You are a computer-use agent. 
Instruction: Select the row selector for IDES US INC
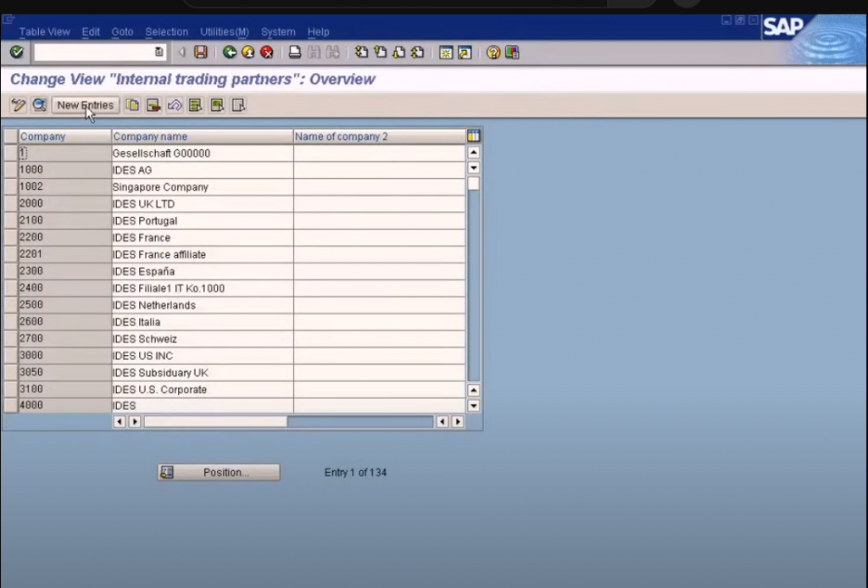(x=10, y=356)
